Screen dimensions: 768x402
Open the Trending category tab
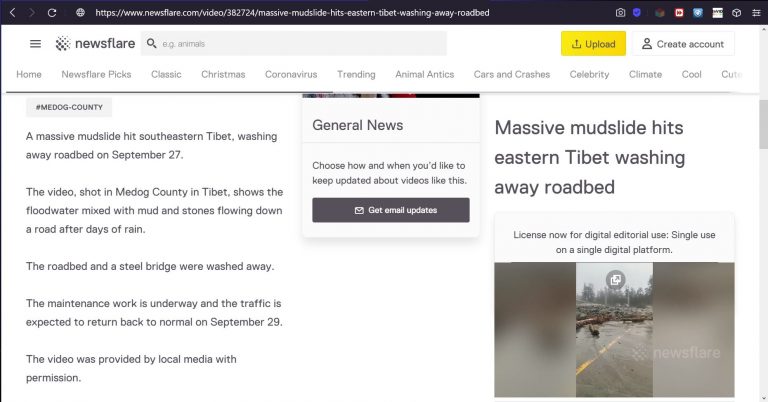[356, 74]
